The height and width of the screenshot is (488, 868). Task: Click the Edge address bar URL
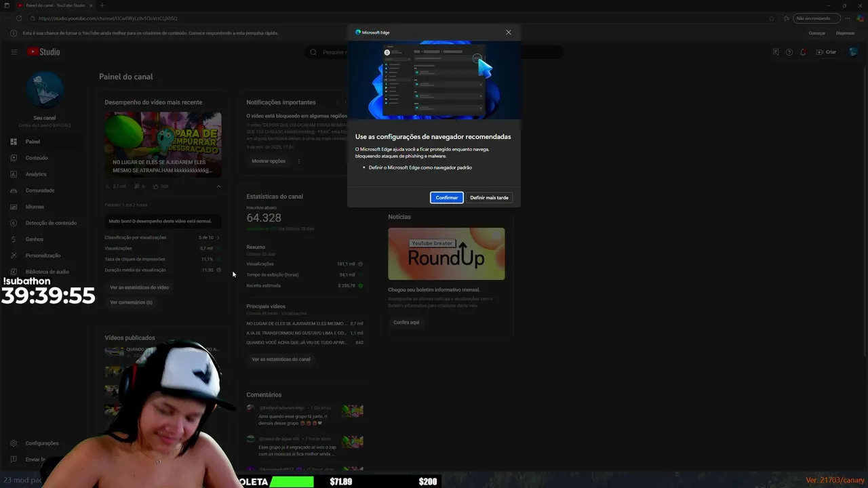(108, 18)
